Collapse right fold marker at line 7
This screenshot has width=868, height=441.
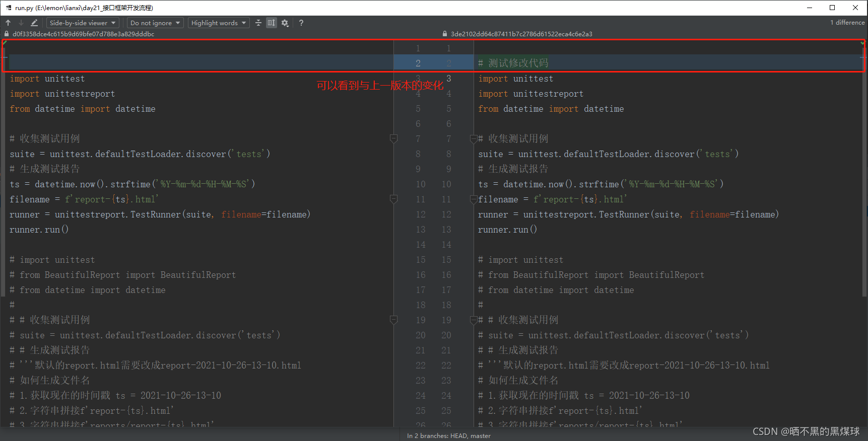click(474, 138)
